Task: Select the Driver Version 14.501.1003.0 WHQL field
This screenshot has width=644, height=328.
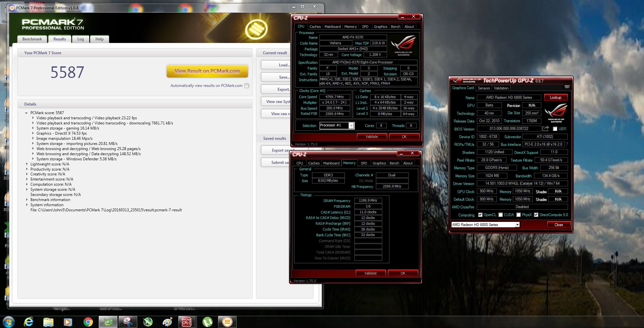Action: (522, 184)
